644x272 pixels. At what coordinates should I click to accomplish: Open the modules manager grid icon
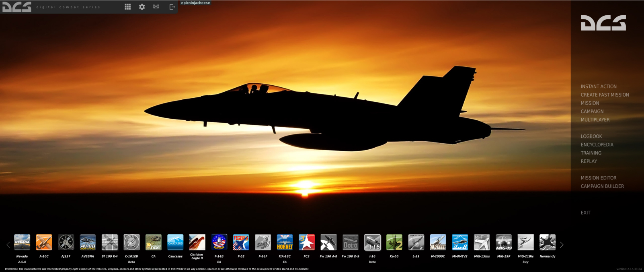[127, 7]
